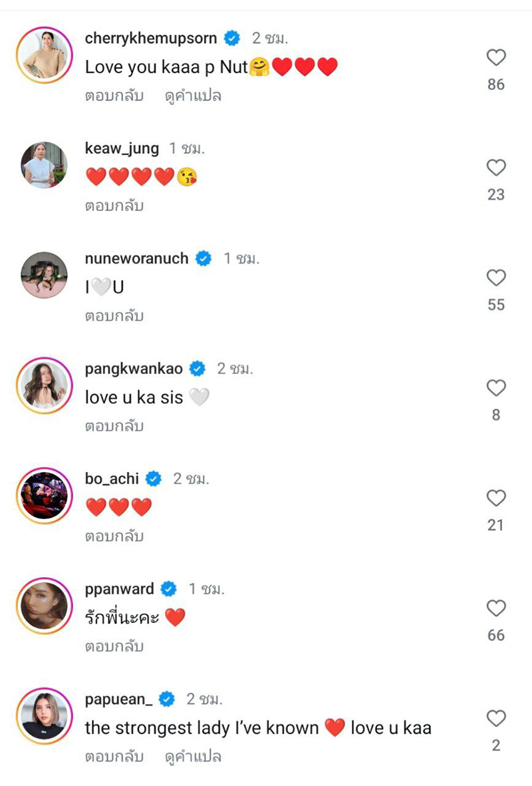Click nuneworanuch's blue verification checkmark
The image size is (532, 786).
pyautogui.click(x=203, y=258)
